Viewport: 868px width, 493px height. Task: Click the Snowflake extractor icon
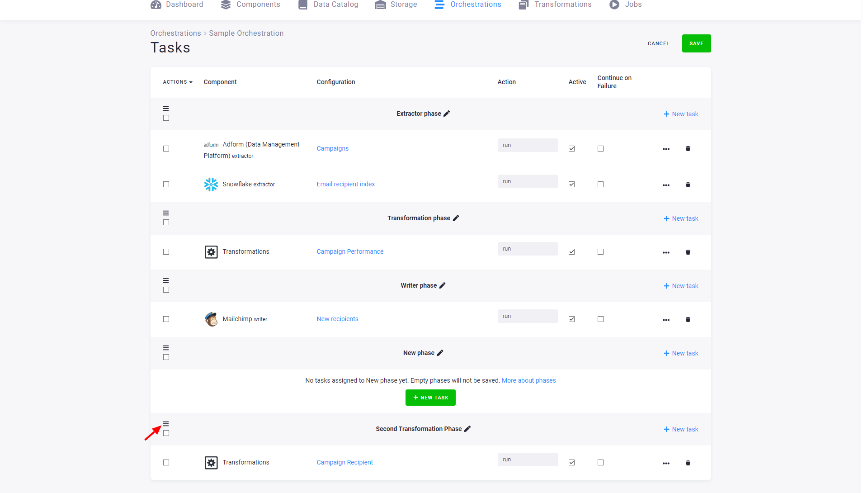pyautogui.click(x=211, y=185)
